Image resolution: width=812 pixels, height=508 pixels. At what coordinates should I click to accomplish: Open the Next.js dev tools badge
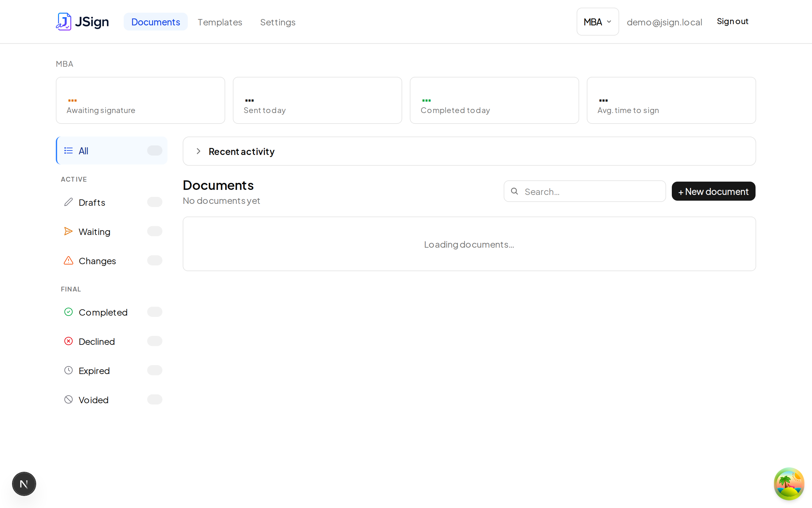click(x=24, y=484)
